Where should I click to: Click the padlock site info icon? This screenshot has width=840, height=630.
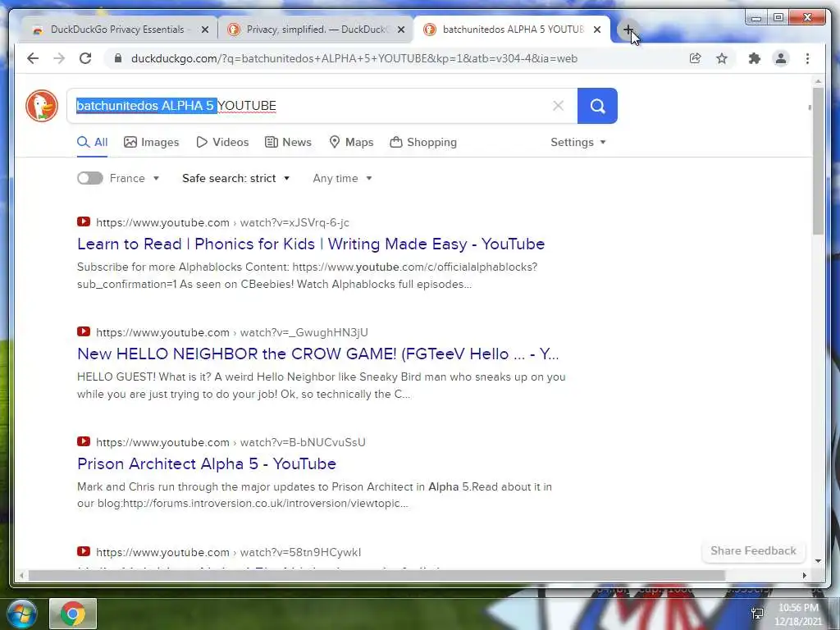click(x=118, y=58)
